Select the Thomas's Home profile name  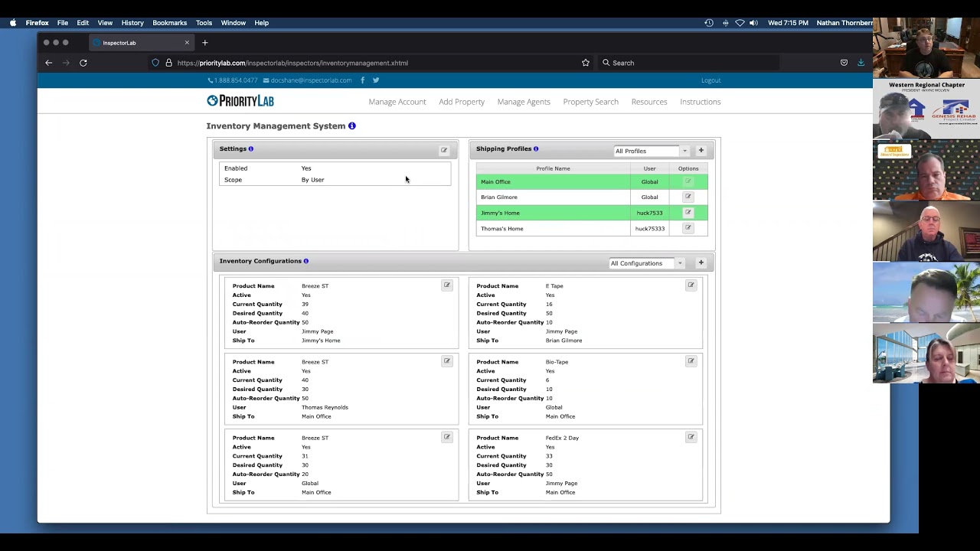pos(502,229)
